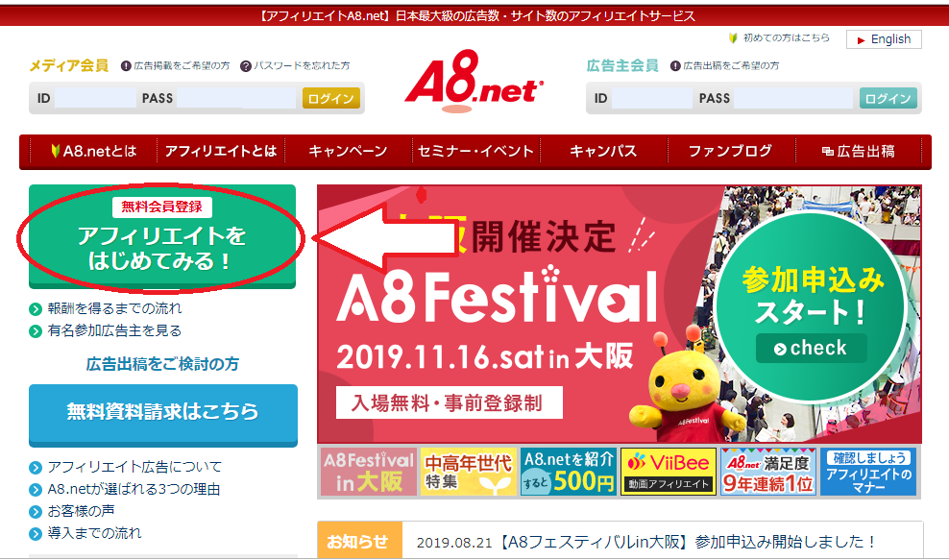Click the A8.net logo
The height and width of the screenshot is (560, 949).
[474, 82]
